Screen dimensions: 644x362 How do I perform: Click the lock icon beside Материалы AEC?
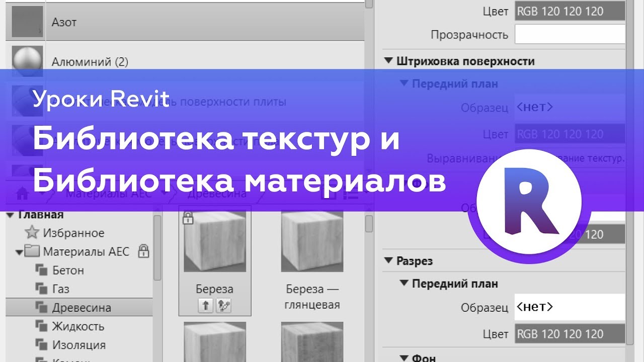pyautogui.click(x=143, y=251)
